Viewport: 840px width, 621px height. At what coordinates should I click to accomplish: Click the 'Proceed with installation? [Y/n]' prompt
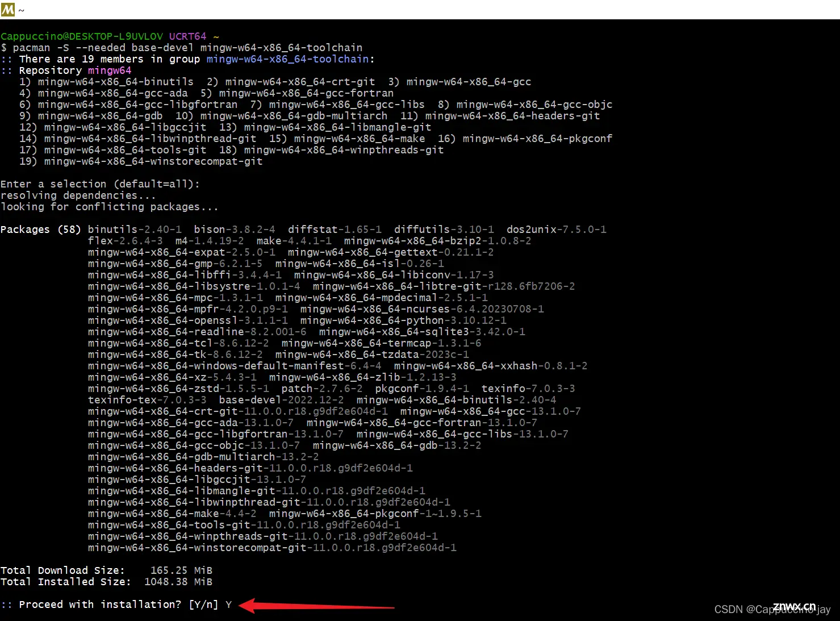pyautogui.click(x=119, y=605)
